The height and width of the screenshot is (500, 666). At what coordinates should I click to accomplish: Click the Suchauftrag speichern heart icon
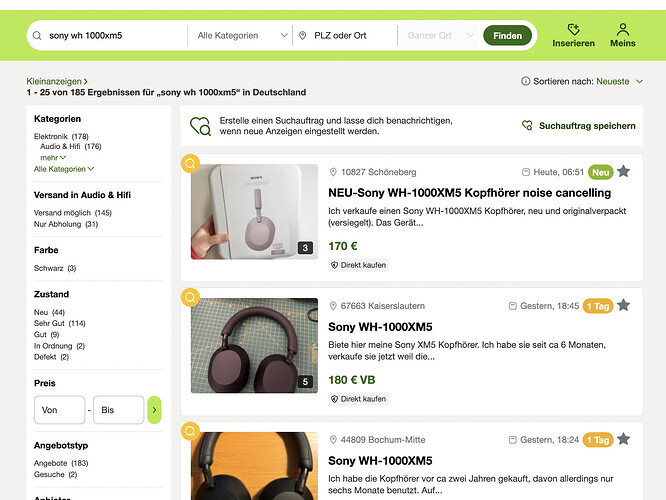tap(527, 126)
